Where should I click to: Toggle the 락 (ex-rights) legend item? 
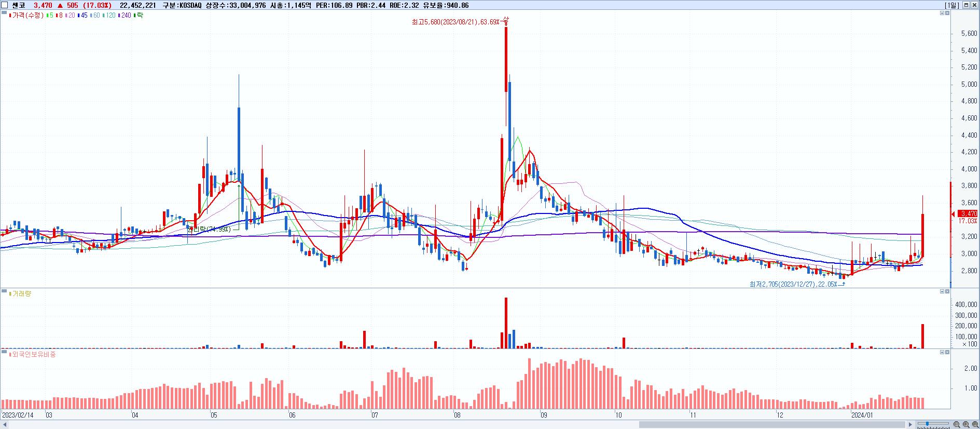pos(139,16)
